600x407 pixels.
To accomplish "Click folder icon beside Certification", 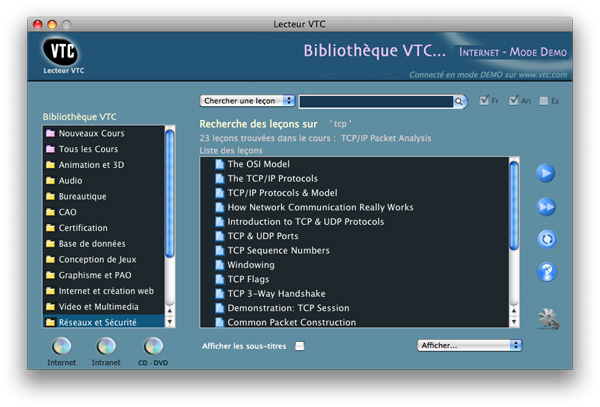I will (x=50, y=228).
